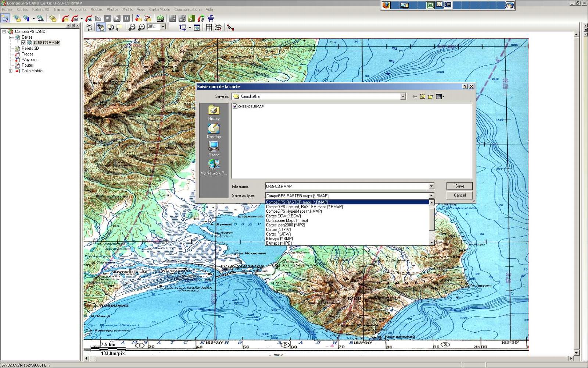Click the Create New Folder icon
The image size is (588, 368).
point(431,96)
